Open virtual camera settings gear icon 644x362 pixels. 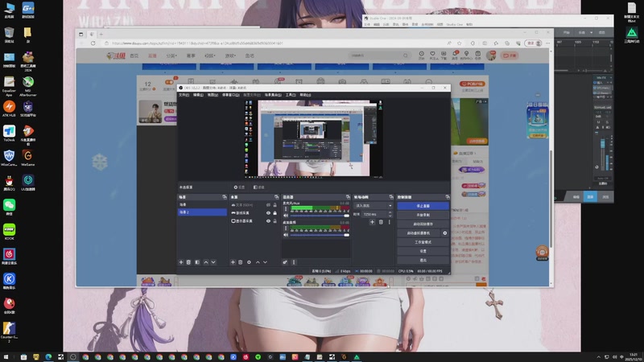[445, 233]
